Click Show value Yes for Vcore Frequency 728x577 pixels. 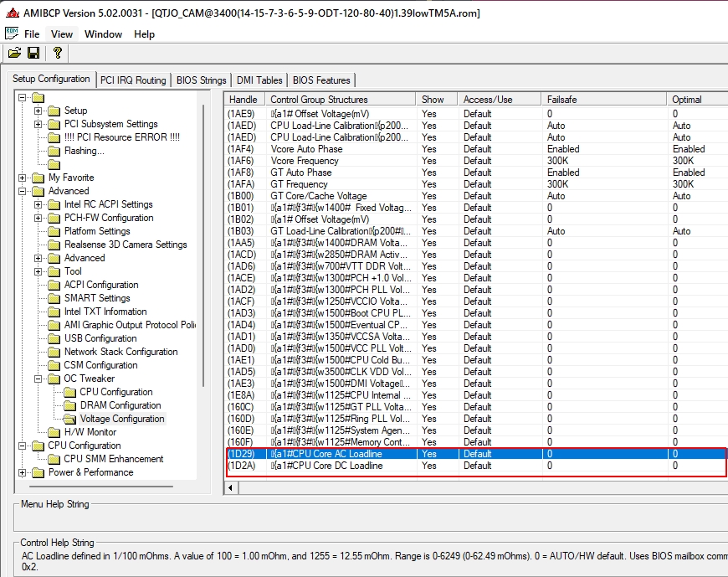tap(429, 161)
